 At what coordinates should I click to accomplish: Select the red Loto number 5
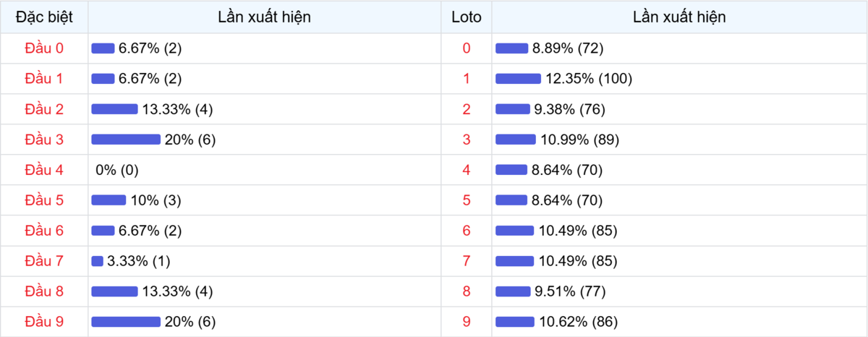(466, 200)
